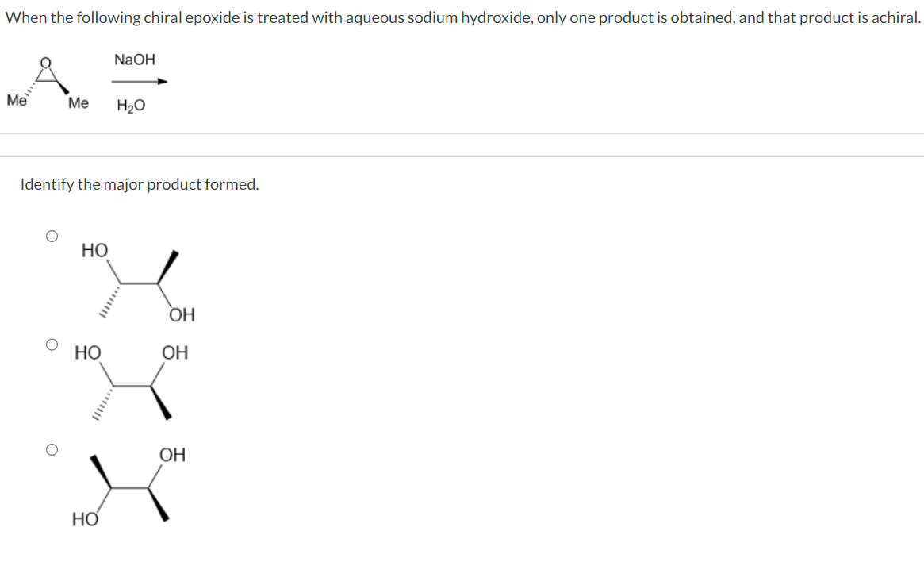Screen dimensions: 924x562
Task: Choose the second answer option radio button
Action: click(x=52, y=345)
